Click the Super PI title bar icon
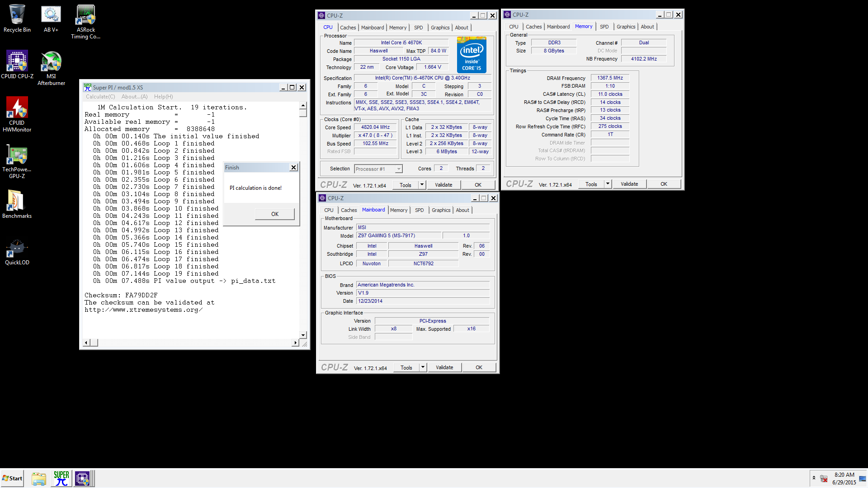 87,87
